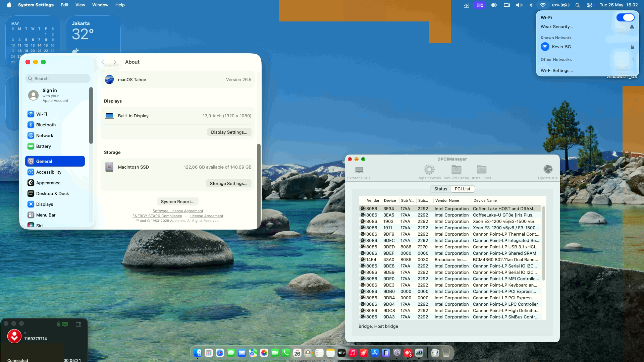
Task: Open Control Center in menu bar
Action: click(x=589, y=5)
